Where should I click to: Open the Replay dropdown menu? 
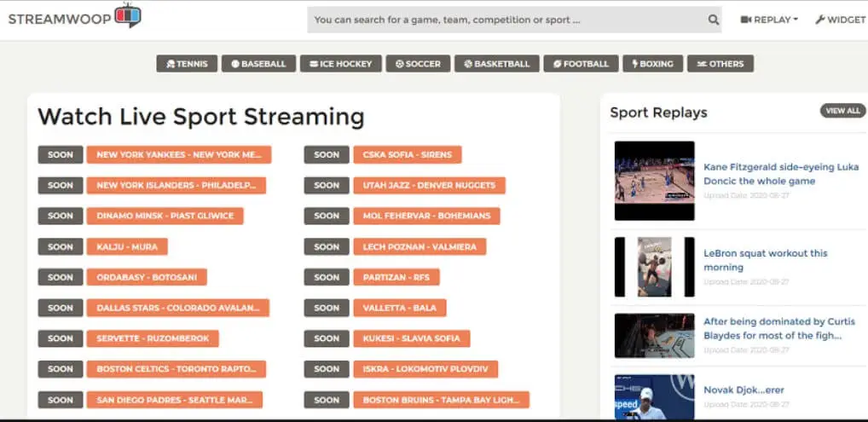pos(769,20)
